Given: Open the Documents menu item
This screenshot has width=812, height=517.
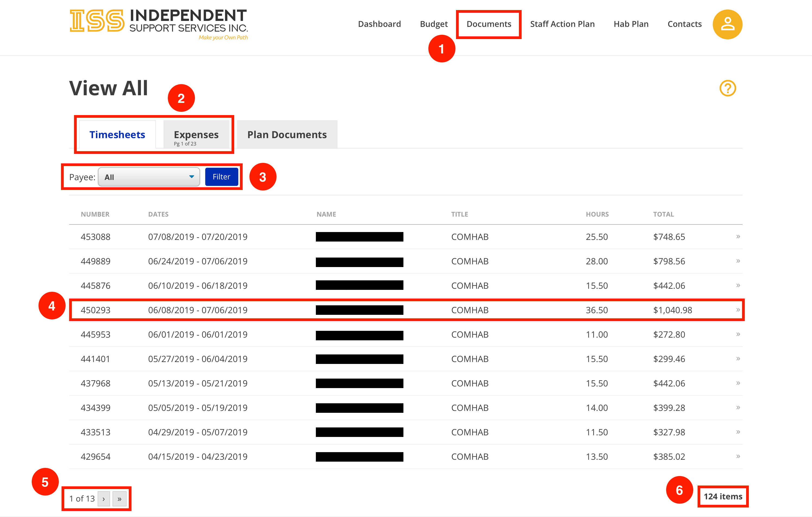Looking at the screenshot, I should pos(488,24).
